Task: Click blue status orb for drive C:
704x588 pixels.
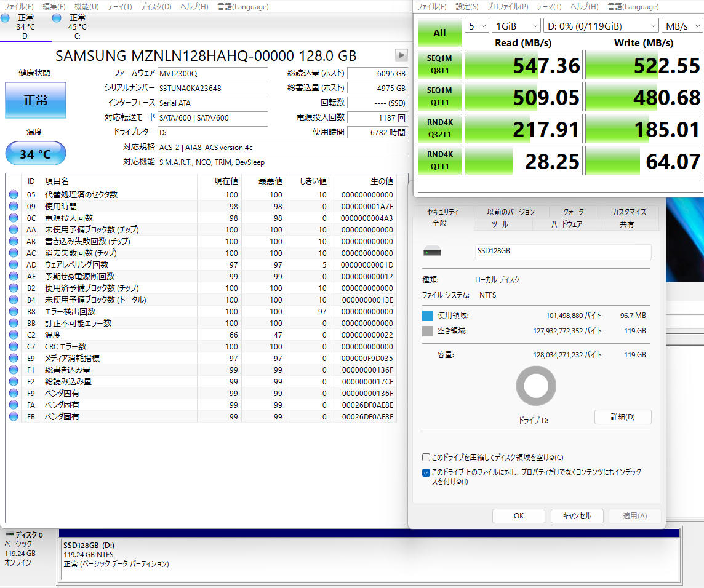Action: 57,18
